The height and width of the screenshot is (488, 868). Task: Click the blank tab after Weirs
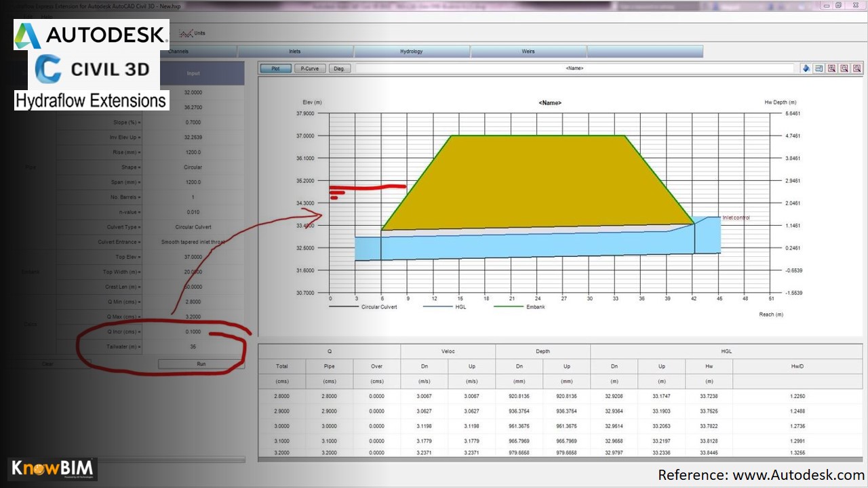[x=645, y=52]
